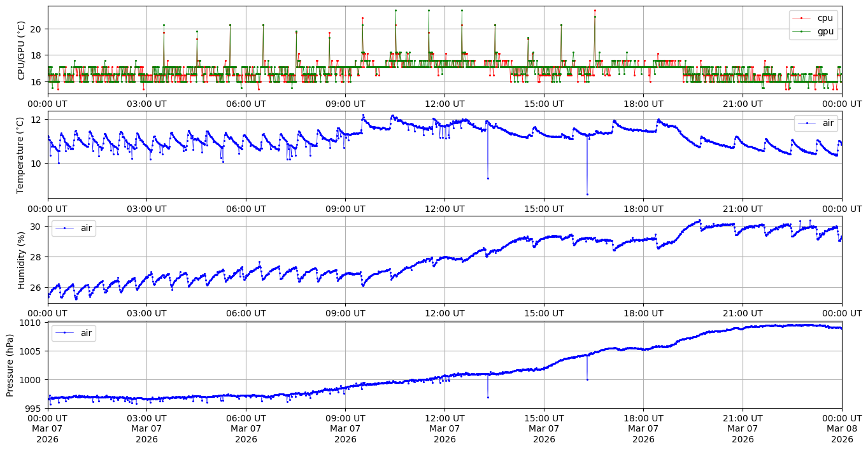This screenshot has width=868, height=450.
Task: Click the Temperature (°C) y-axis label
Action: [x=21, y=155]
